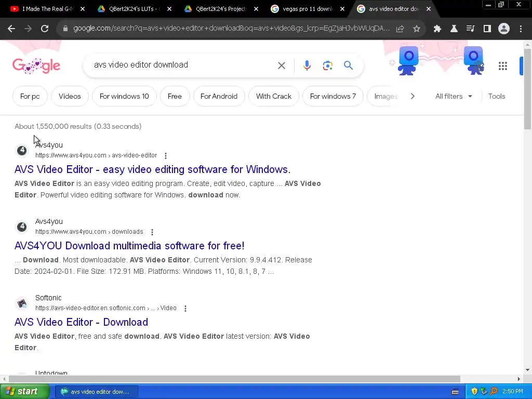The image size is (532, 399).
Task: Open options for Avs4you downloads result
Action: 152,232
